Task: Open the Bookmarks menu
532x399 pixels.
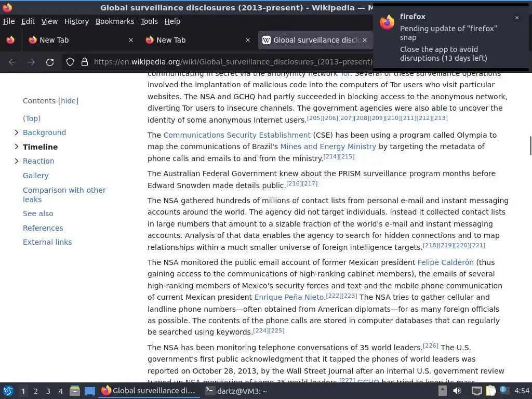Action: [x=115, y=21]
